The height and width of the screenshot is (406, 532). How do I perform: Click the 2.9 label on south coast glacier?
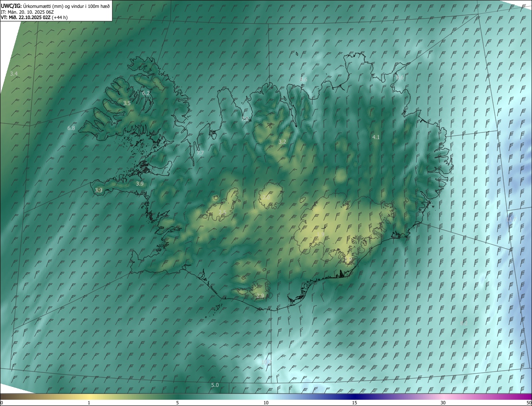(x=260, y=296)
